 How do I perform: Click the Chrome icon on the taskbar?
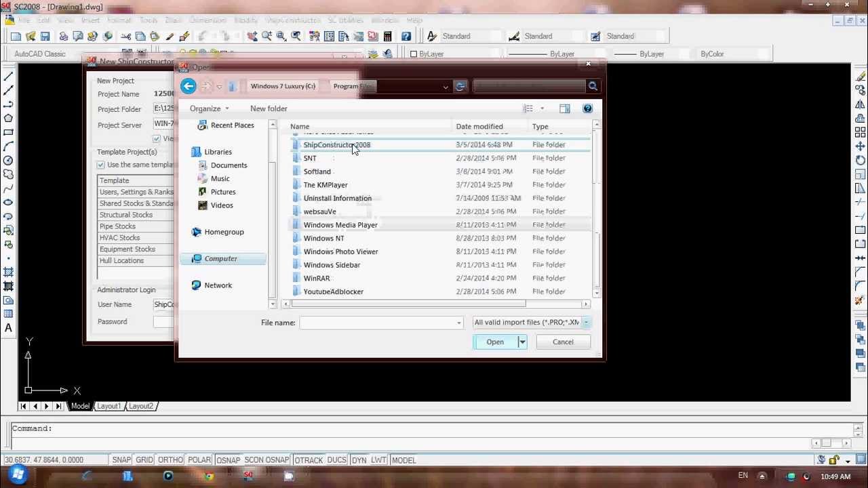209,476
